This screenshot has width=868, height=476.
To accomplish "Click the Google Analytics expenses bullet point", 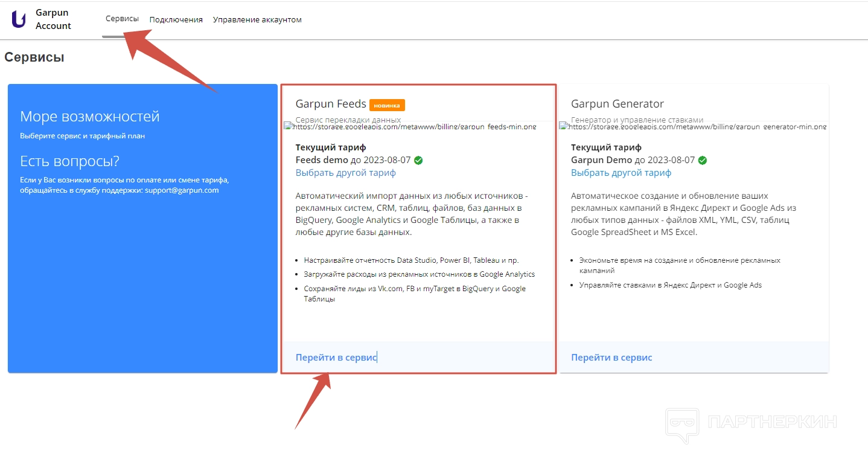I will (419, 274).
